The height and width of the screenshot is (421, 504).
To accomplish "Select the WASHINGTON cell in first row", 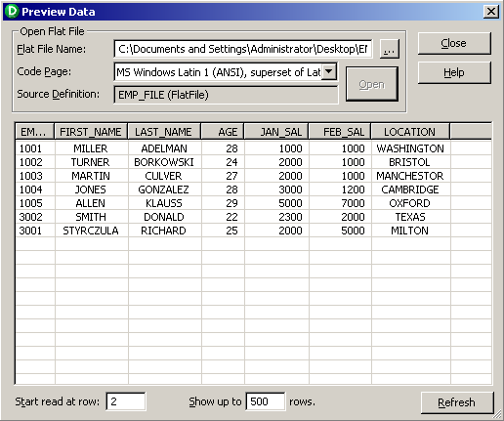I will pos(410,148).
